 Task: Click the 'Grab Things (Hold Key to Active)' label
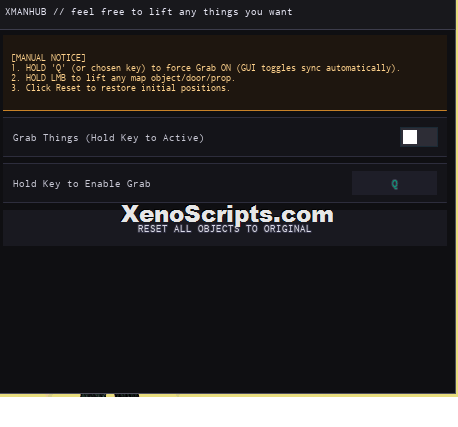[x=108, y=138]
